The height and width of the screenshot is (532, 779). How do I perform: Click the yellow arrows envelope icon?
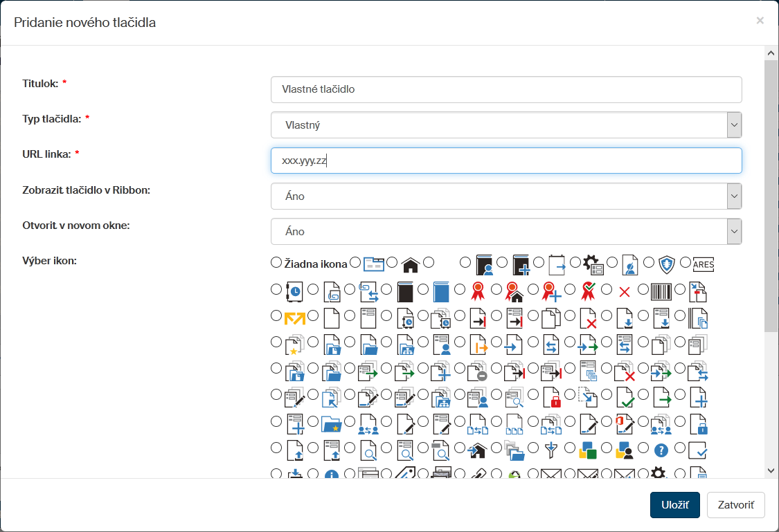[x=294, y=318]
